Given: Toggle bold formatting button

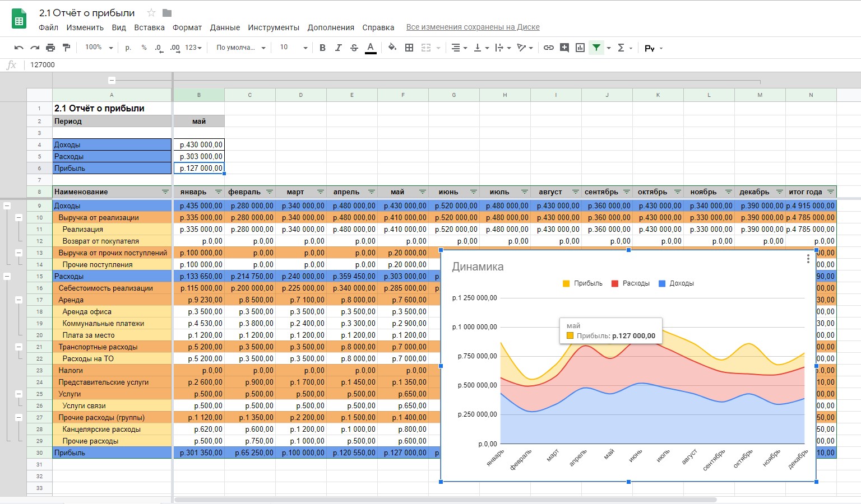Looking at the screenshot, I should tap(322, 48).
